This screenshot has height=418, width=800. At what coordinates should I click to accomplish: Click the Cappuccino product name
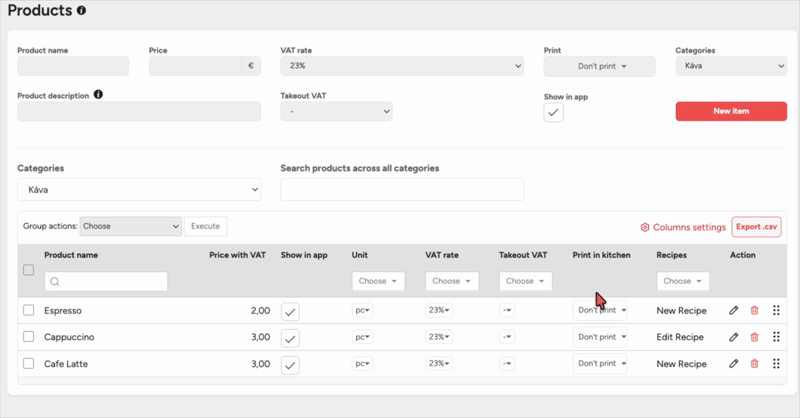click(69, 337)
